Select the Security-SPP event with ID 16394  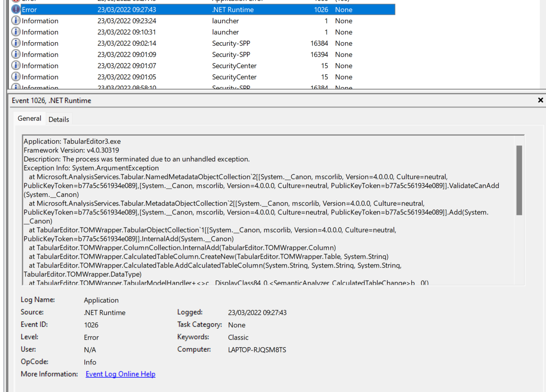[x=158, y=54]
